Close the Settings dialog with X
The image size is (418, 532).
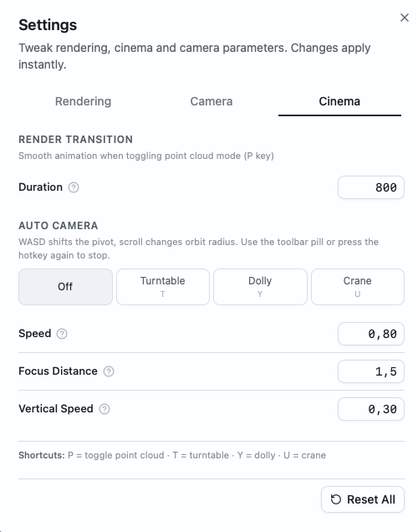click(405, 18)
